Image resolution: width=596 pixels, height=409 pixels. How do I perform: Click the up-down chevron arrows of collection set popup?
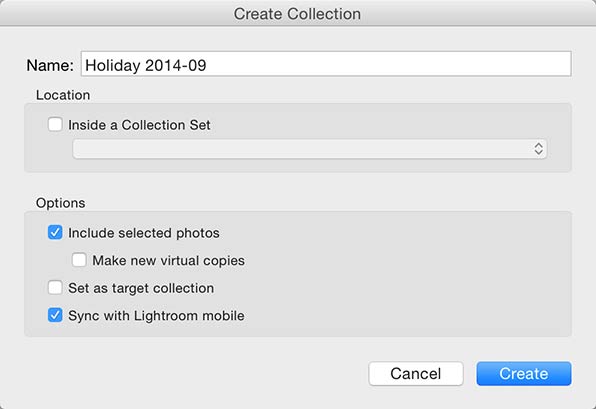click(538, 149)
